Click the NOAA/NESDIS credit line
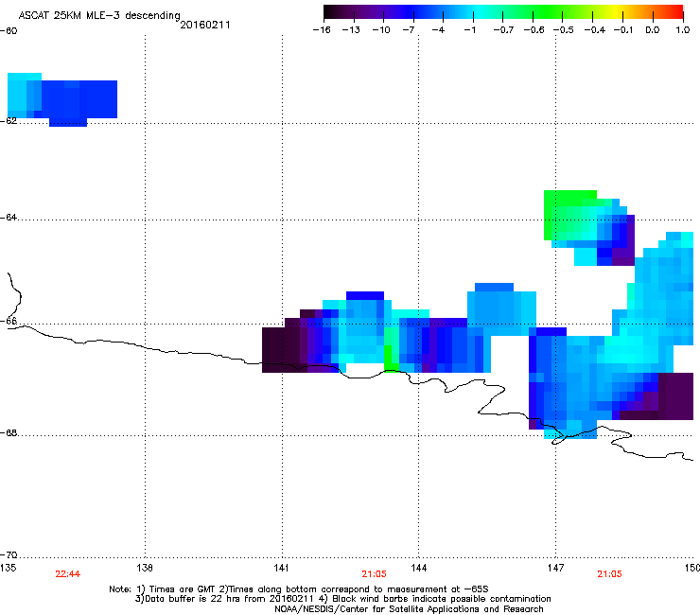 point(409,608)
